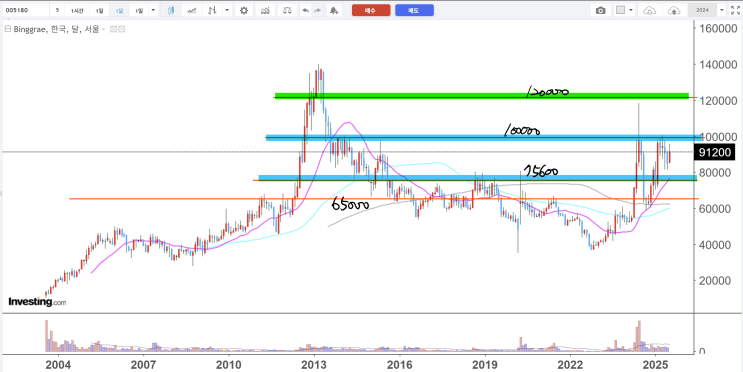Enter fullscreen mode with expand icon
The image size is (743, 372).
(x=735, y=10)
